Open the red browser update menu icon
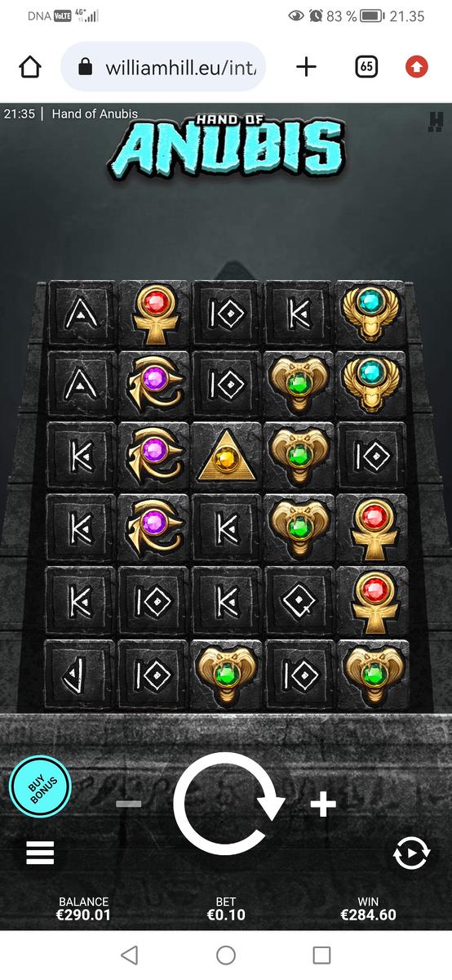 417,67
